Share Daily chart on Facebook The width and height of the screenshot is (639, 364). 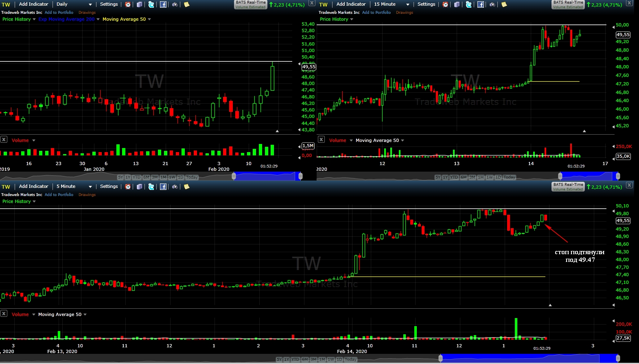(163, 4)
